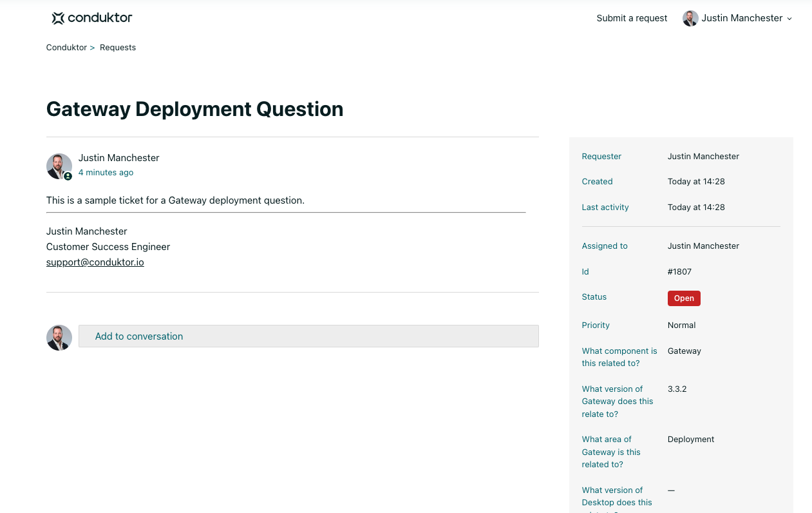Click 'What version of Gateway' label
Viewport: 812px width, 513px height.
[618, 402]
